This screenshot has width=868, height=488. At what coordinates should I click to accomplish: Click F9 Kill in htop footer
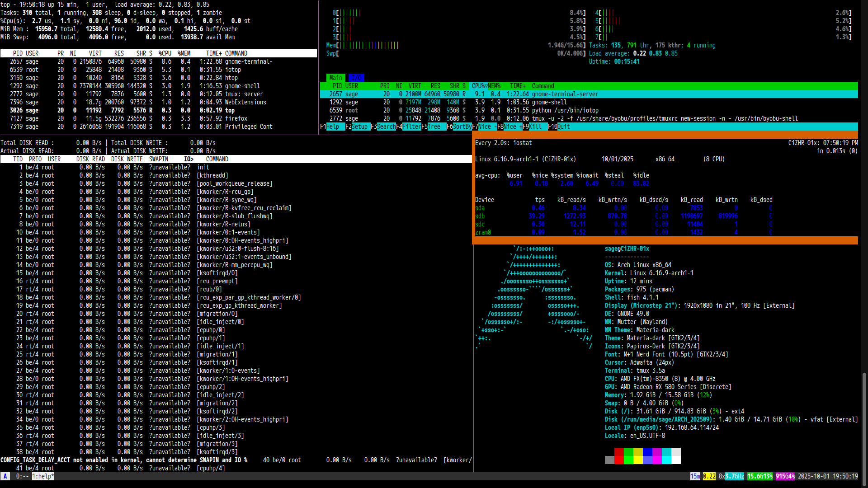coord(535,127)
